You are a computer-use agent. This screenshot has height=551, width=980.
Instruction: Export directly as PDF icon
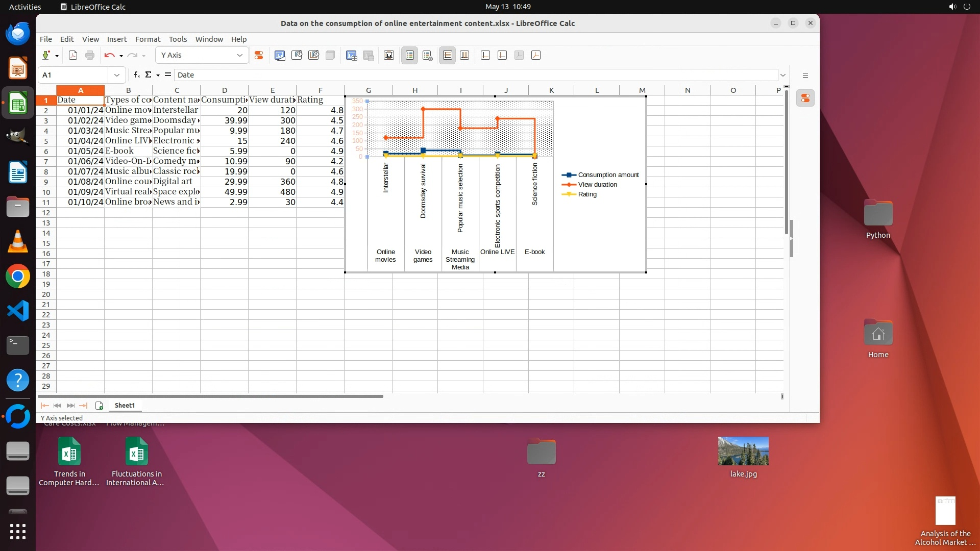pos(73,56)
